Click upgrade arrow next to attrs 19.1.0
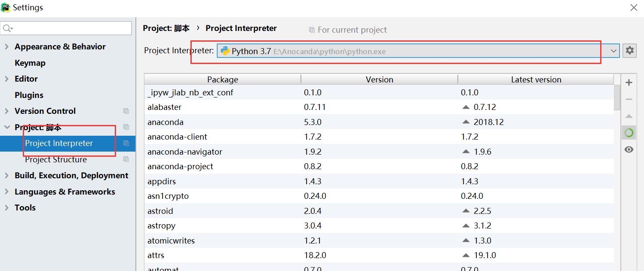Image resolution: width=644 pixels, height=271 pixels. click(466, 255)
